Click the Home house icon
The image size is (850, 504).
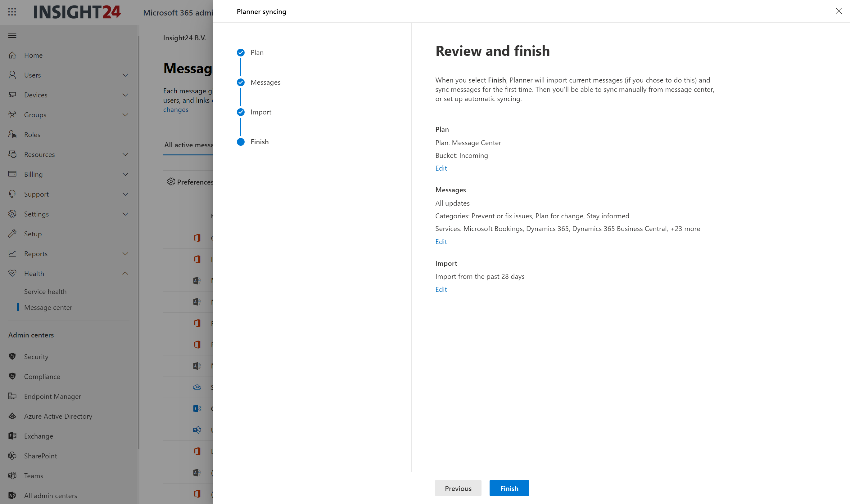pos(12,55)
